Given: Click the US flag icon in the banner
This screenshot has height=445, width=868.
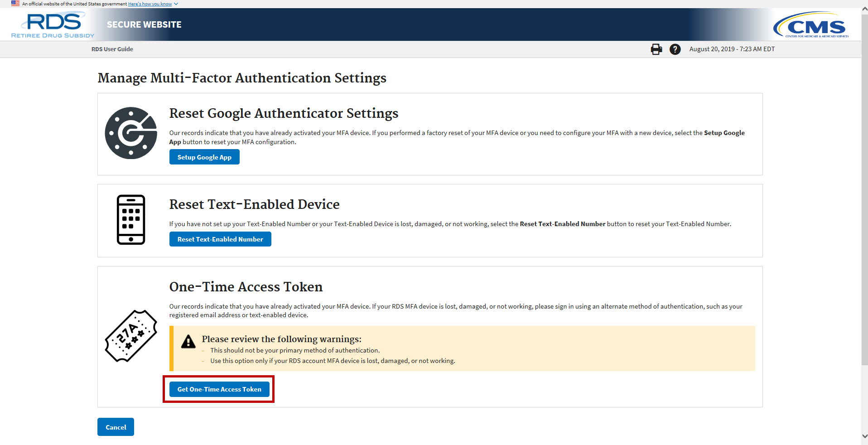Looking at the screenshot, I should point(15,4).
